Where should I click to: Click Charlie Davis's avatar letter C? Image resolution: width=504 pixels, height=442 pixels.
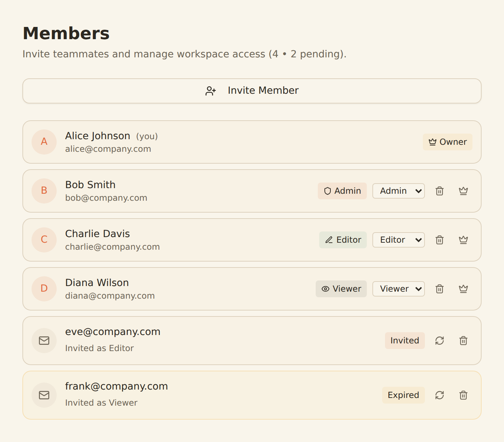[x=44, y=240]
